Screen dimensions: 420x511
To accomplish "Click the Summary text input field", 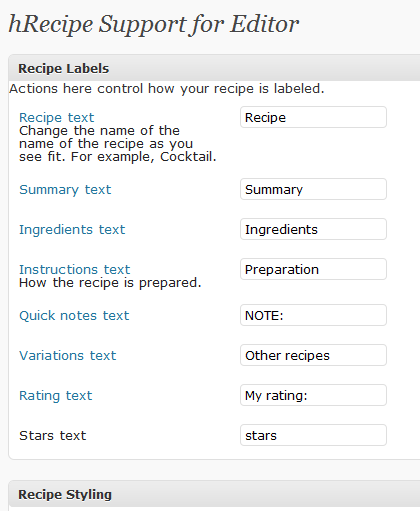I will tap(313, 189).
